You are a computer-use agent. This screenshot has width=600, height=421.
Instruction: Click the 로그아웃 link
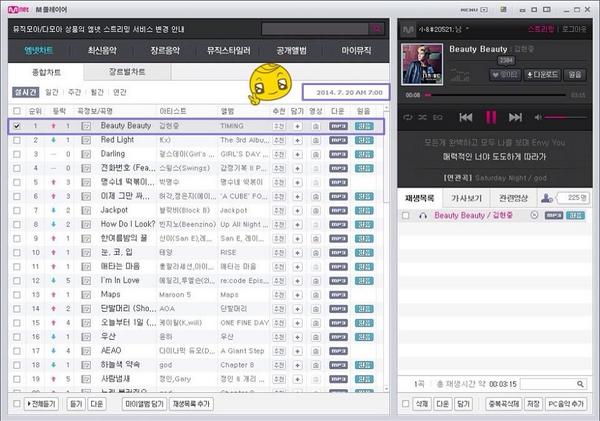click(x=574, y=29)
